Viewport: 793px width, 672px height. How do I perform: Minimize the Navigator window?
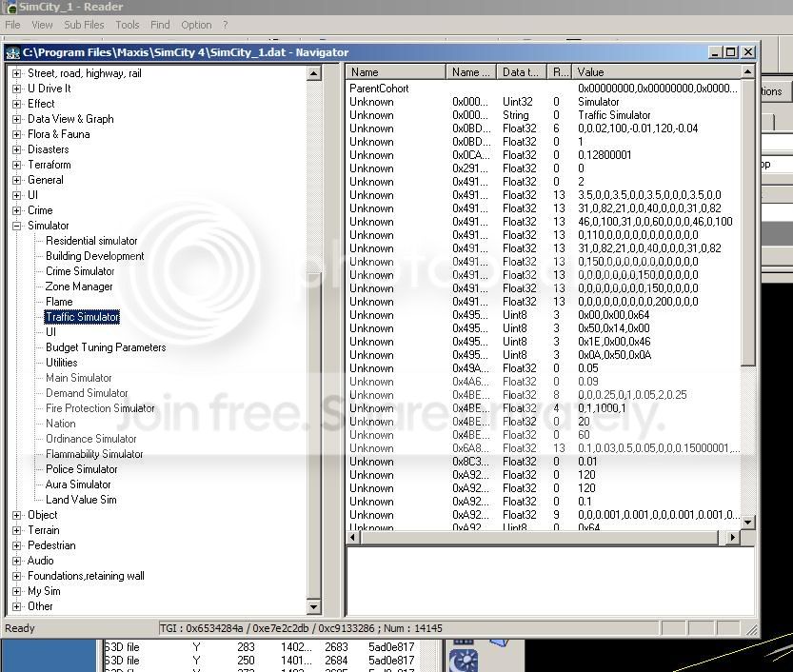click(x=715, y=52)
